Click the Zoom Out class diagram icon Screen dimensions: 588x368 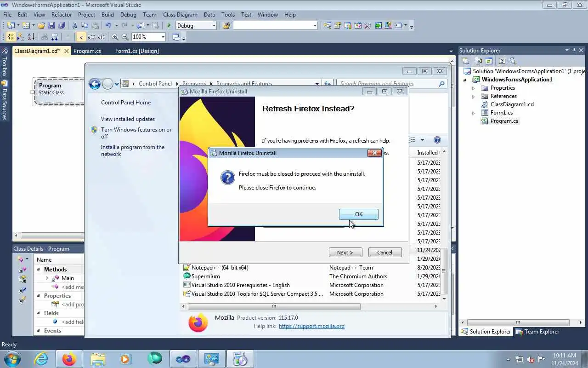tap(125, 37)
